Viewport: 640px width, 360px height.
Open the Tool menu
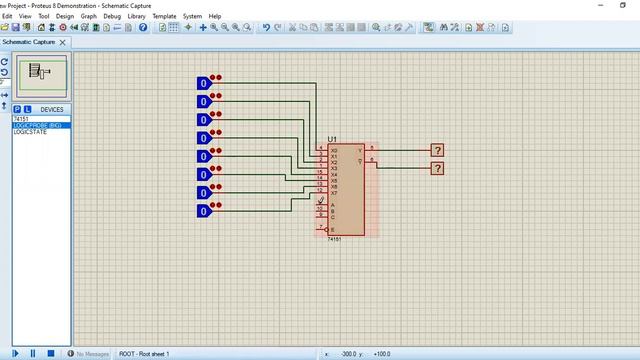[44, 16]
